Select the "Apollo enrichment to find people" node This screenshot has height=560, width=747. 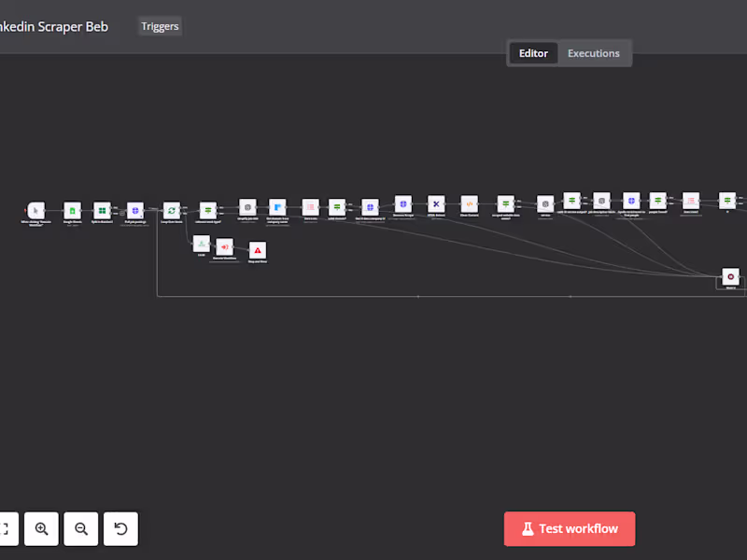coord(632,200)
